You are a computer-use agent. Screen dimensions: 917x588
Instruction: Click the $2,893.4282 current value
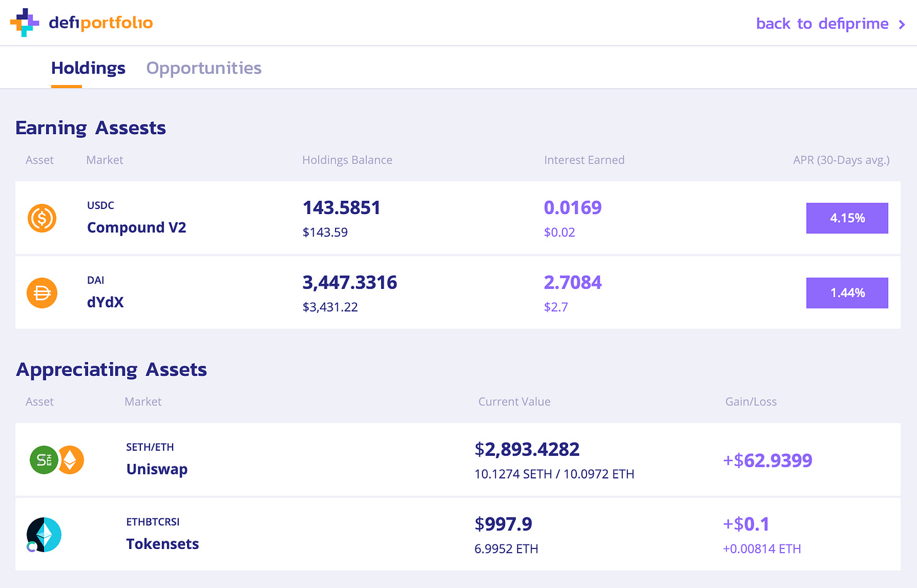(x=527, y=449)
